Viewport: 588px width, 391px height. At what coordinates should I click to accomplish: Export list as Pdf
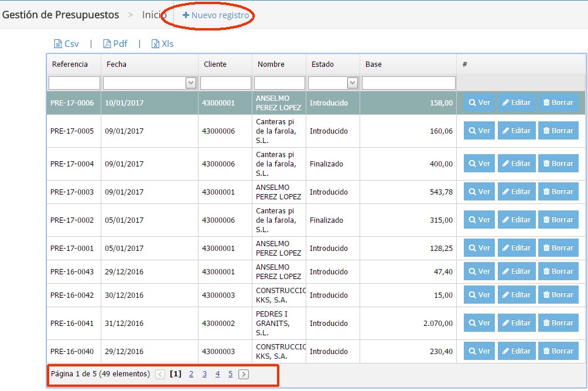[115, 44]
